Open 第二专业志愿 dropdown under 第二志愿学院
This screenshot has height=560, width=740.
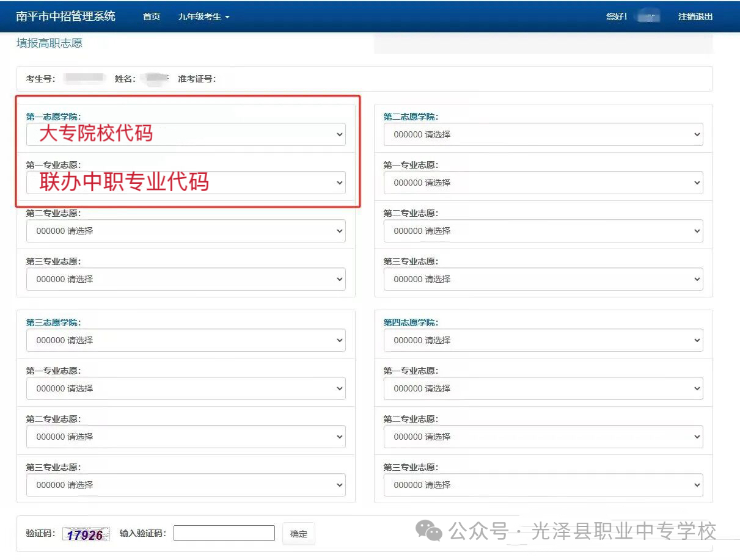(x=543, y=231)
